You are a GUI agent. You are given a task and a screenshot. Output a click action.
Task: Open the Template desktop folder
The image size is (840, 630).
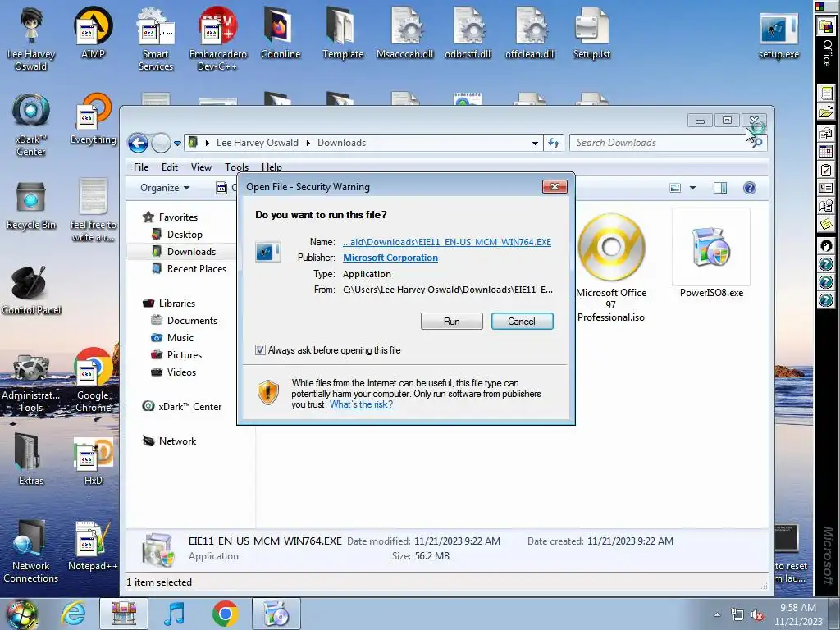click(343, 33)
